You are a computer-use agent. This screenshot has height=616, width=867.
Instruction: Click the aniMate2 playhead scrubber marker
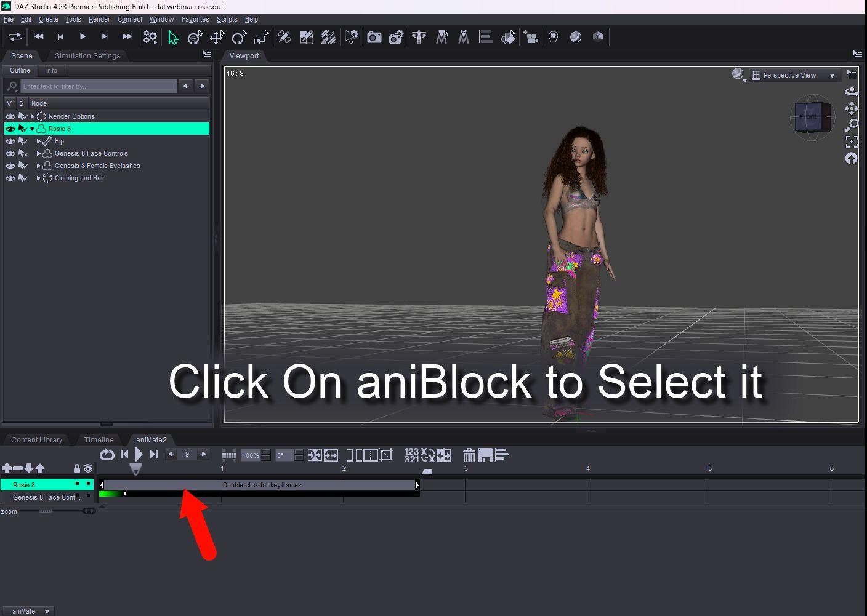pos(135,469)
